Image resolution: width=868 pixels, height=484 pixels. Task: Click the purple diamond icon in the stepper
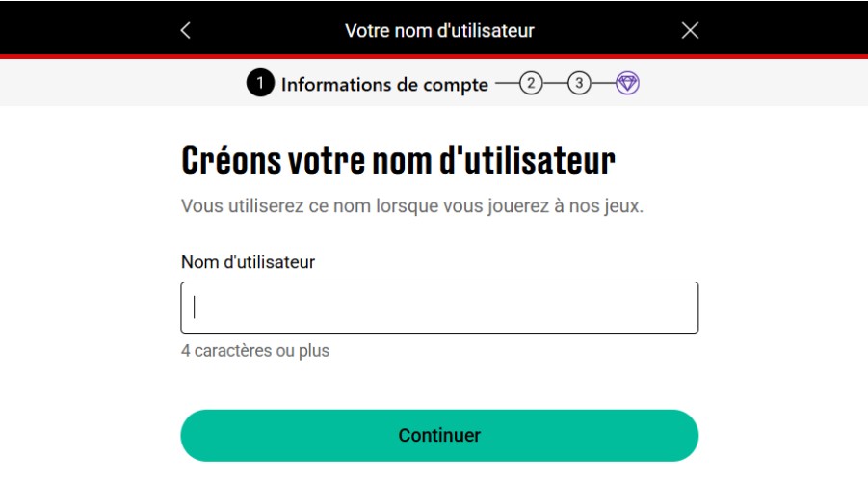(x=628, y=84)
